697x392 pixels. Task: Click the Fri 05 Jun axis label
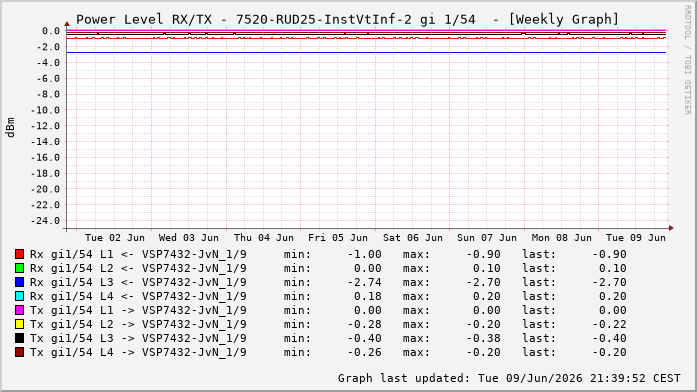[x=338, y=238]
